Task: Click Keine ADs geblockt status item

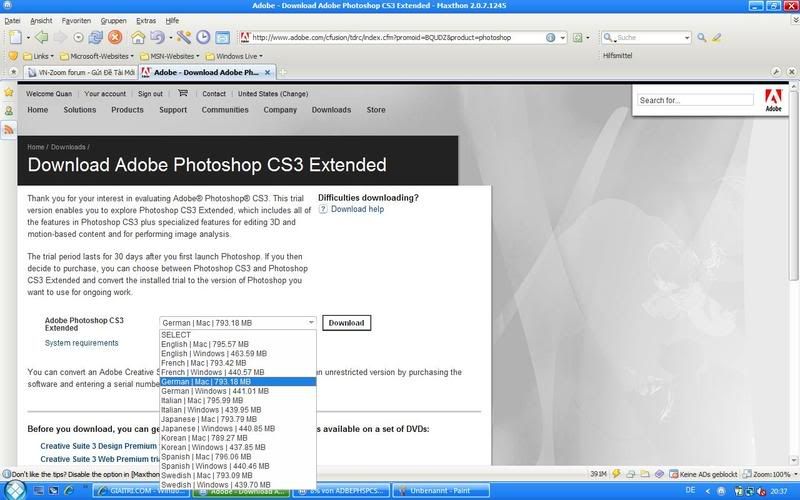Action: [x=703, y=474]
